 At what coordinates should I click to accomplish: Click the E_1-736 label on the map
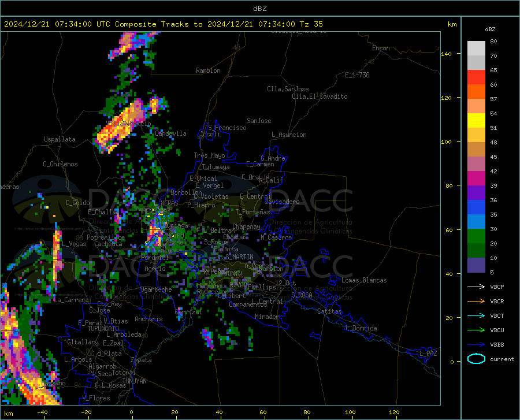[x=357, y=75]
